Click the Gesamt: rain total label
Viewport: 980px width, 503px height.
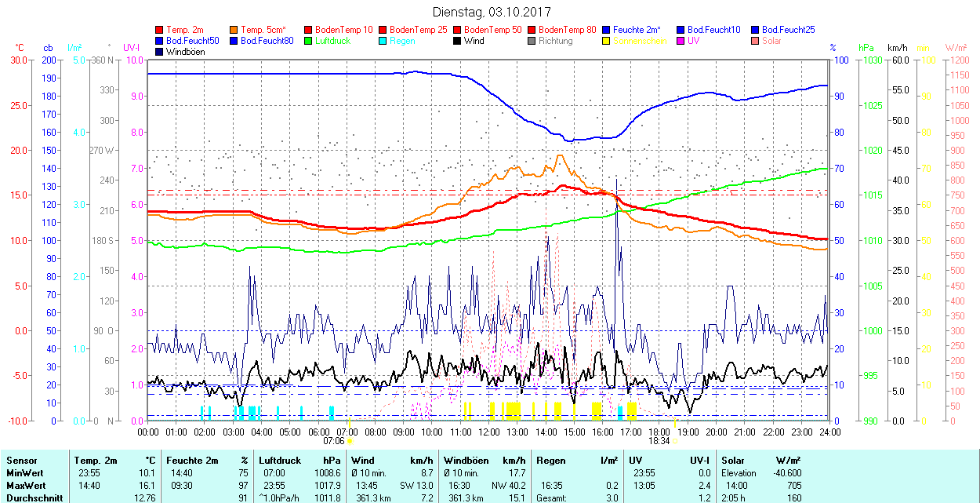[x=553, y=498]
